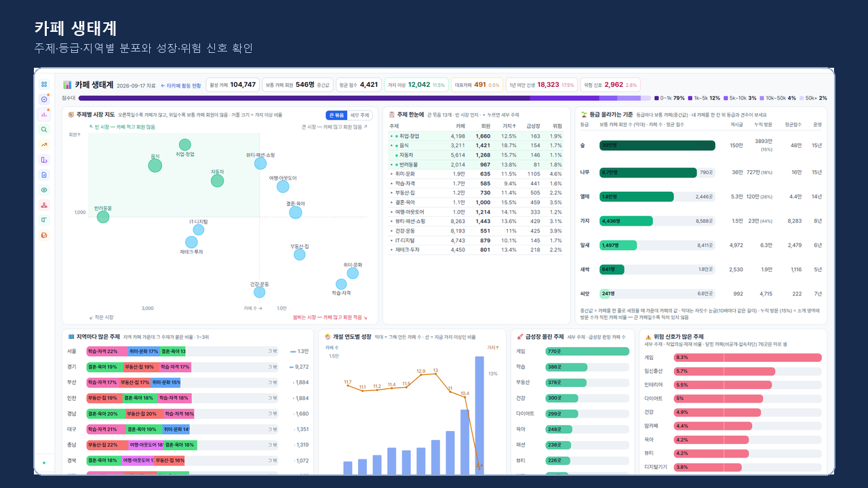Click the 위험 신호 2,962 stat card
Viewport: 868px width, 488px height.
coord(610,85)
